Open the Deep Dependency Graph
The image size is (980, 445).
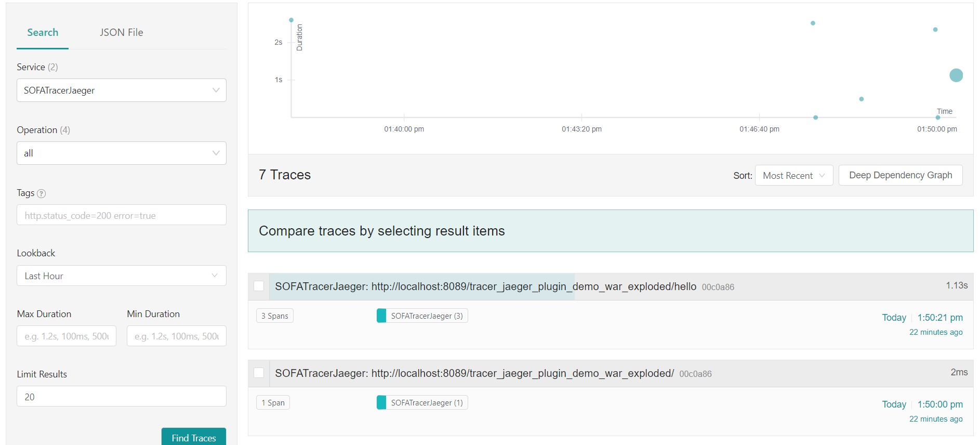click(x=900, y=175)
